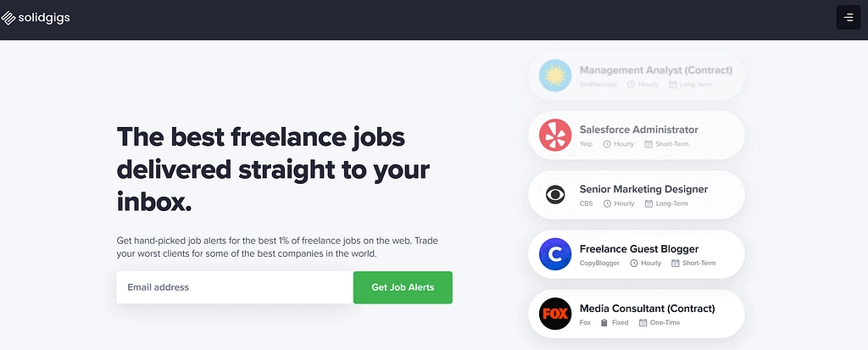Click the clipboard icon beside Fixed
Viewport: 868px width, 350px height.
pyautogui.click(x=604, y=323)
